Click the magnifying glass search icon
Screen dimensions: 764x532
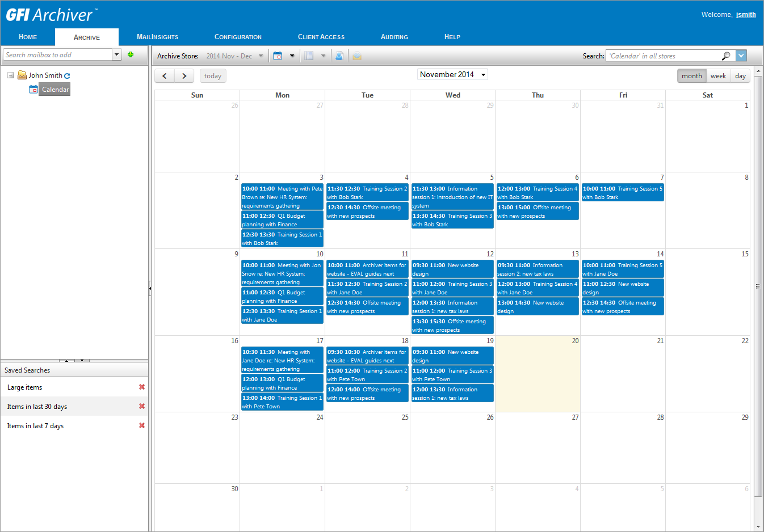pos(725,56)
